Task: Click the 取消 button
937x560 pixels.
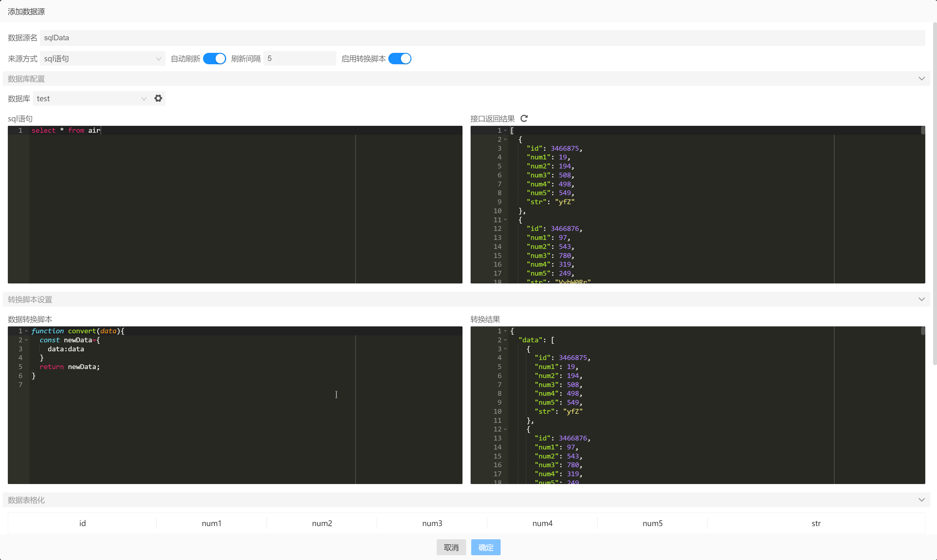Action: click(451, 547)
